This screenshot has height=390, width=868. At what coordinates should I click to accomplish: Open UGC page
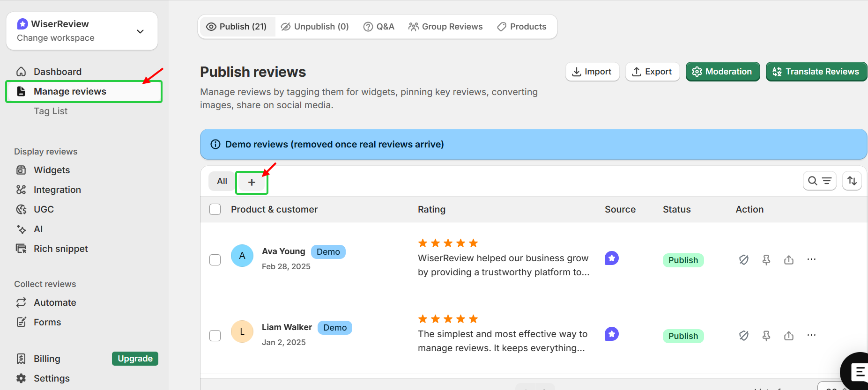[44, 209]
